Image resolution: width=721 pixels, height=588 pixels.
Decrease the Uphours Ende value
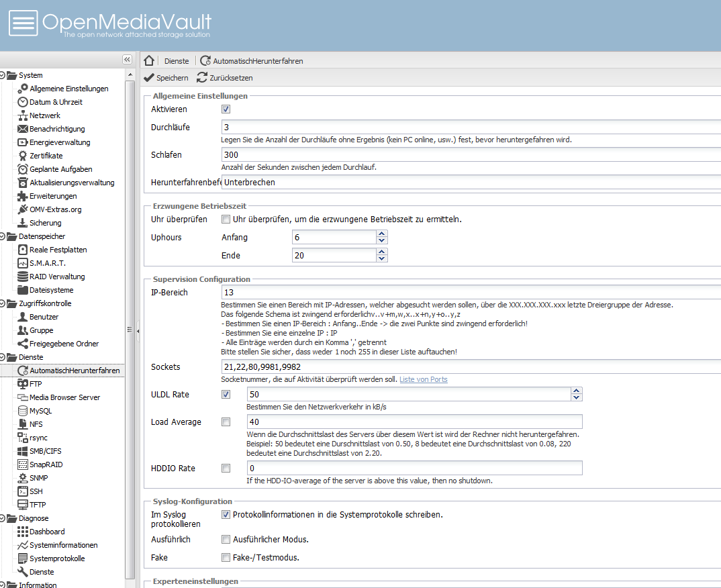point(382,259)
